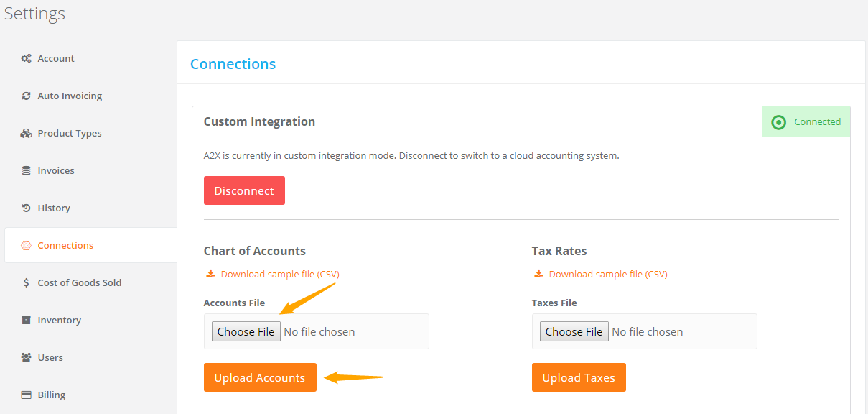Open History via the clock icon

coord(26,208)
